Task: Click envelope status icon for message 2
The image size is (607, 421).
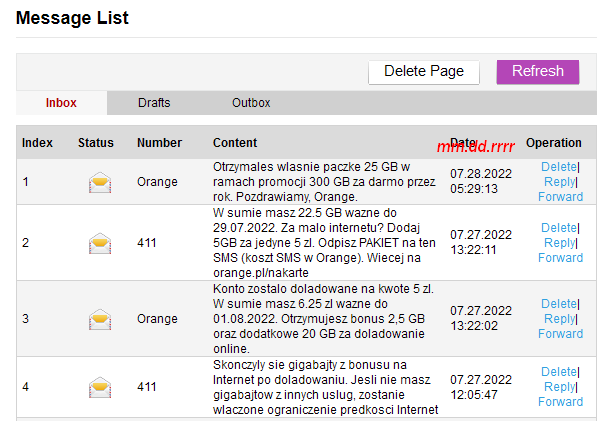Action: point(100,243)
